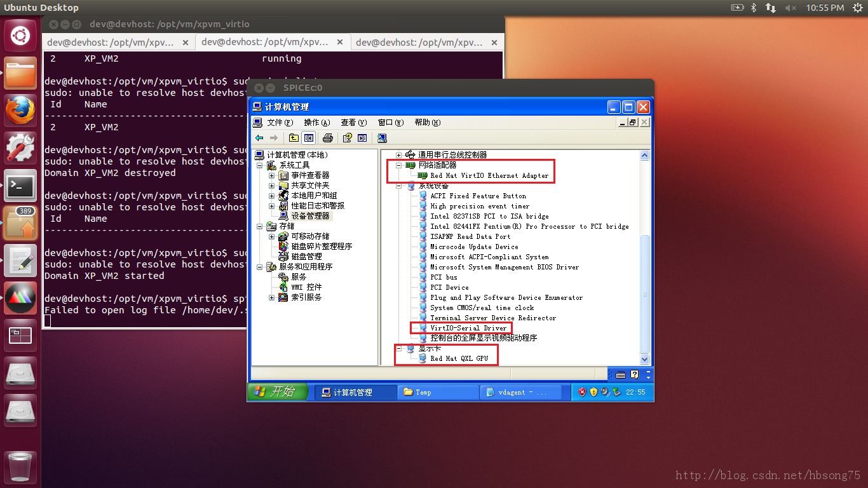
Task: Select 磁盘碎片整理程序 in the tree
Action: [x=322, y=247]
